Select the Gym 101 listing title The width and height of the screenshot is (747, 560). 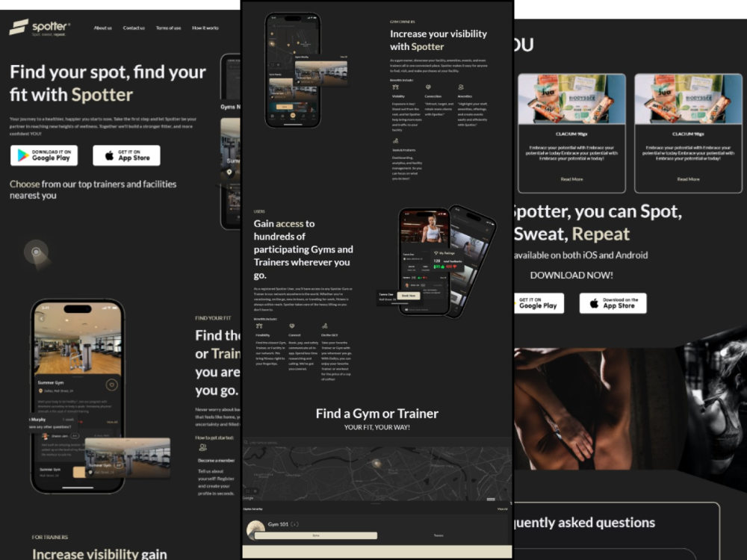(x=278, y=524)
